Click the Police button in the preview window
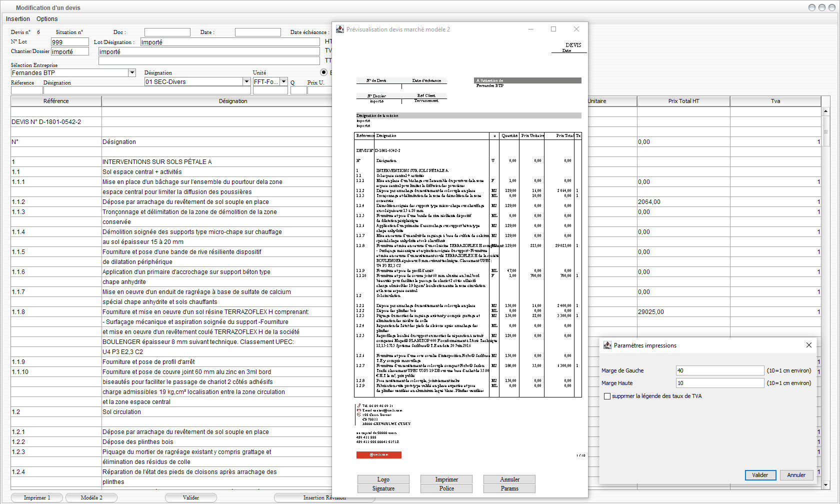Viewport: 840px width, 504px height. pos(446,488)
